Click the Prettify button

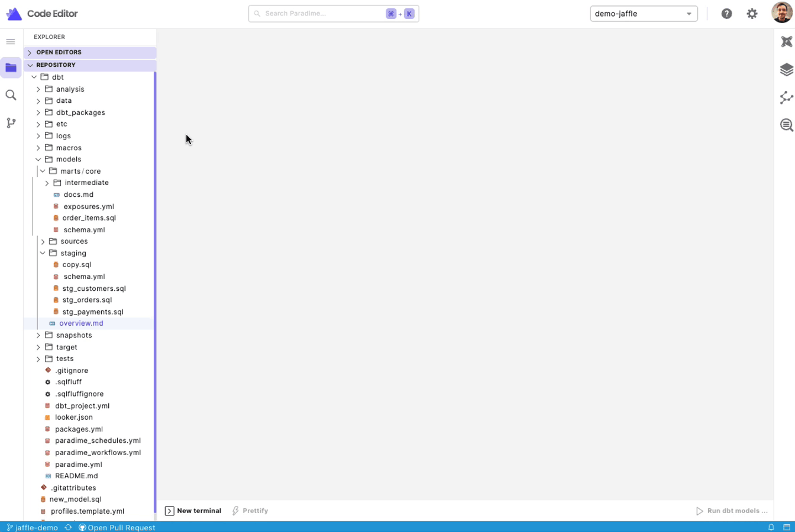tap(250, 511)
